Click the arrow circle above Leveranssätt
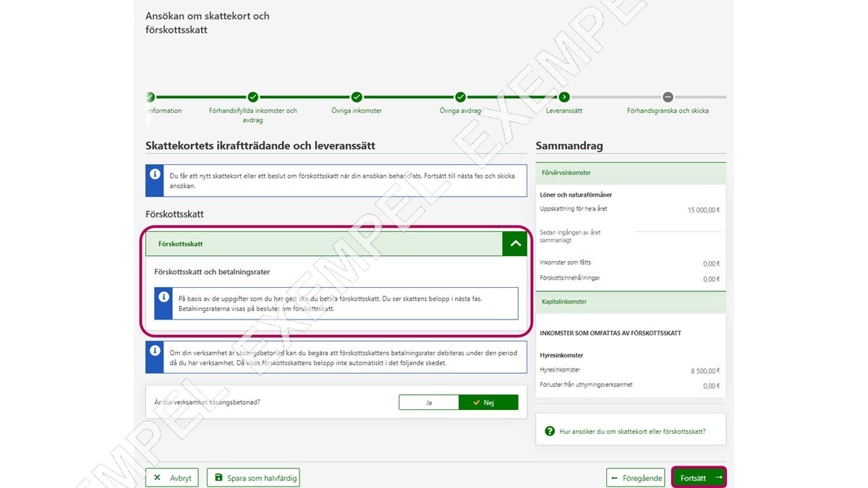The image size is (868, 488). 564,97
